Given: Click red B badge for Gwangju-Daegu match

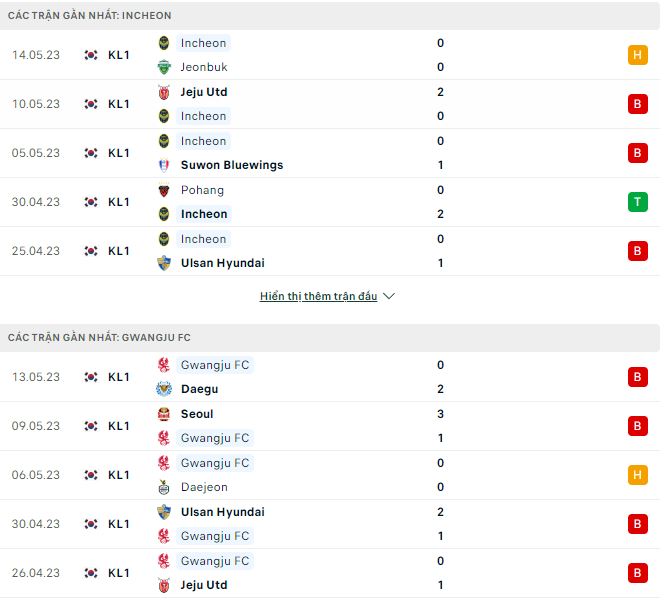Looking at the screenshot, I should pos(637,377).
